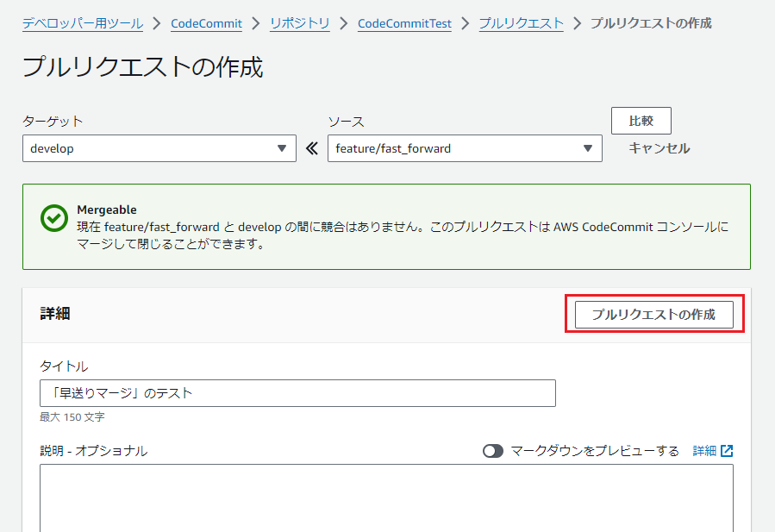Click the 比較 button
This screenshot has width=775, height=532.
click(x=641, y=120)
